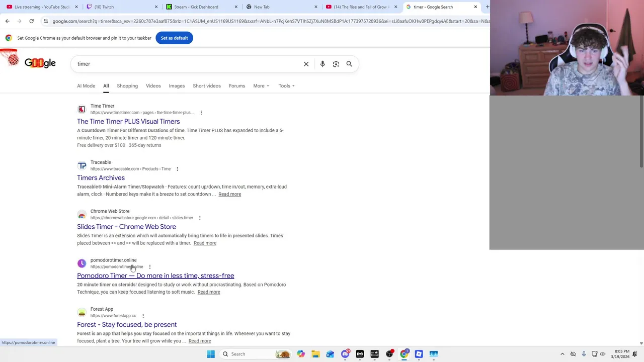Click the page vertical scrollbar
The height and width of the screenshot is (362, 644).
point(641,131)
